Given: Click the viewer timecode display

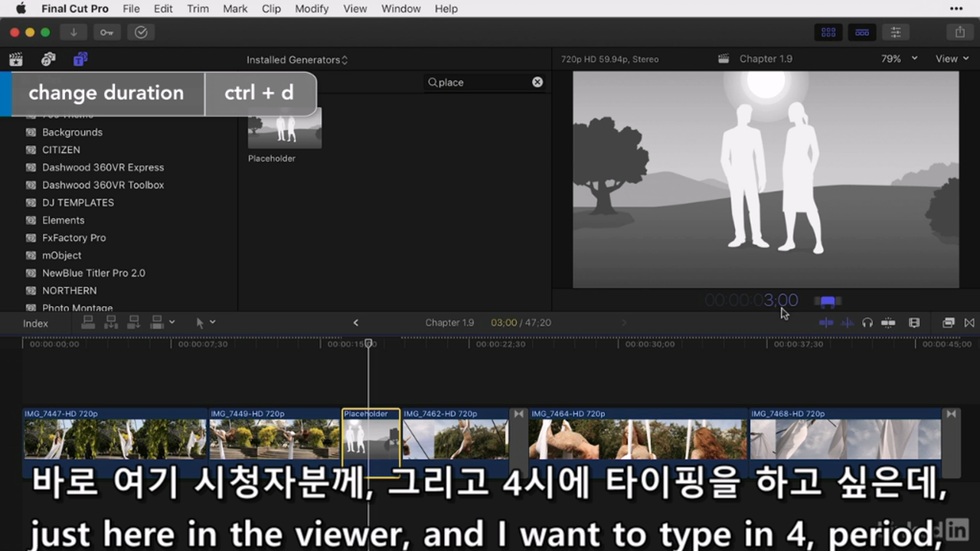Looking at the screenshot, I should tap(751, 301).
